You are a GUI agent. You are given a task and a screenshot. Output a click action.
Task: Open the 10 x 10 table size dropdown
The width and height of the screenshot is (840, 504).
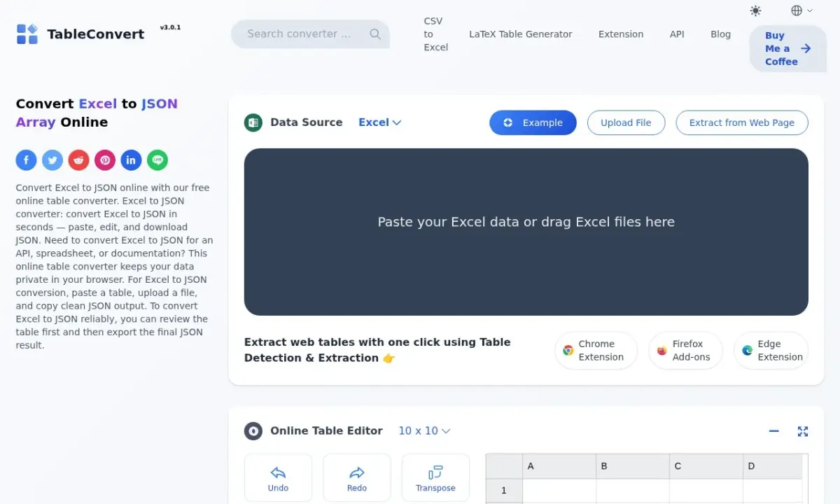424,431
